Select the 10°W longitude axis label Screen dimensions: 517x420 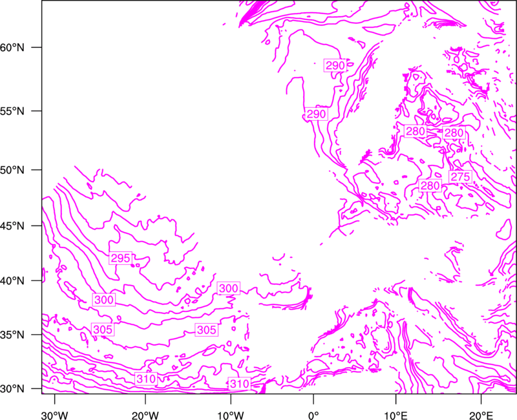tap(230, 415)
